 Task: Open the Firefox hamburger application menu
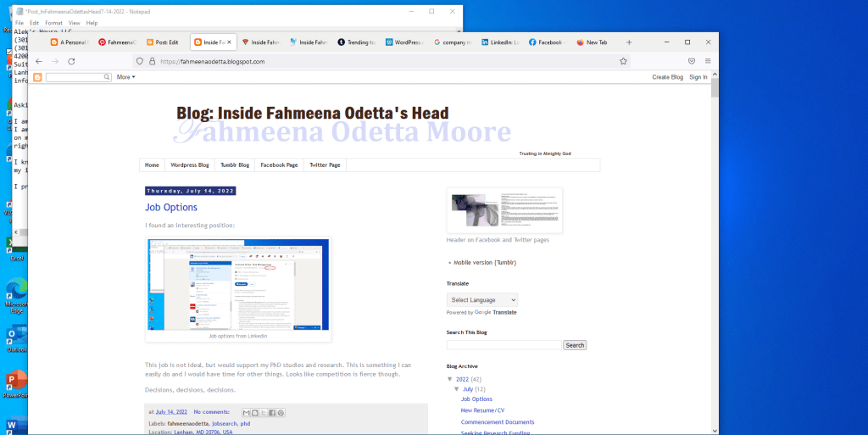click(708, 61)
